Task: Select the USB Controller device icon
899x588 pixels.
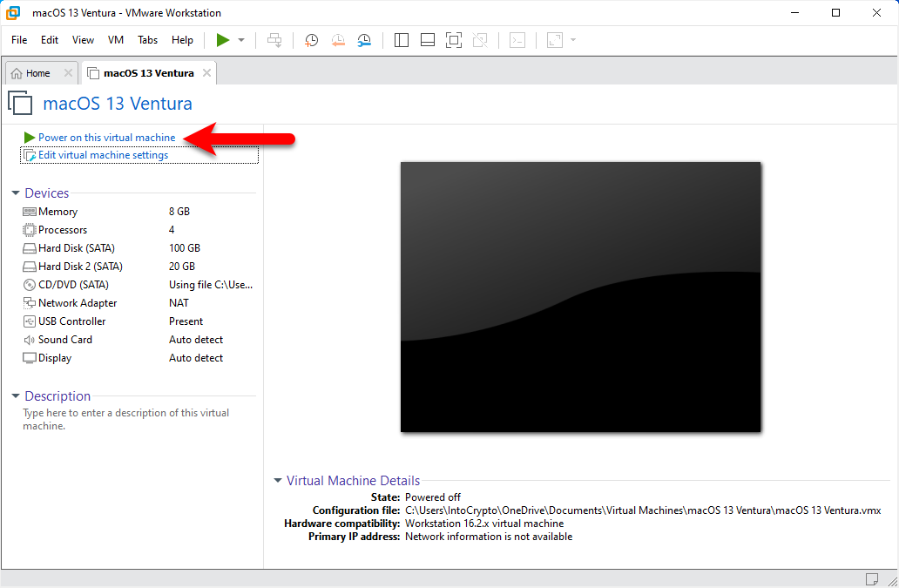Action: pos(30,321)
